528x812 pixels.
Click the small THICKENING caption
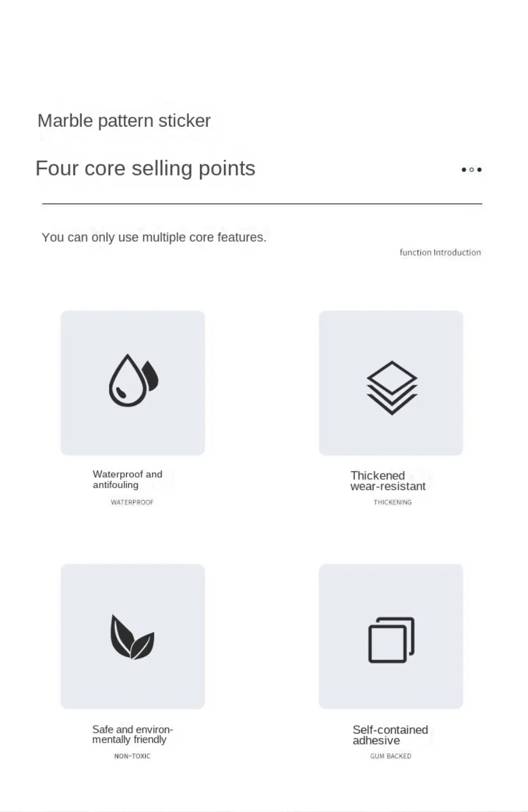(392, 502)
